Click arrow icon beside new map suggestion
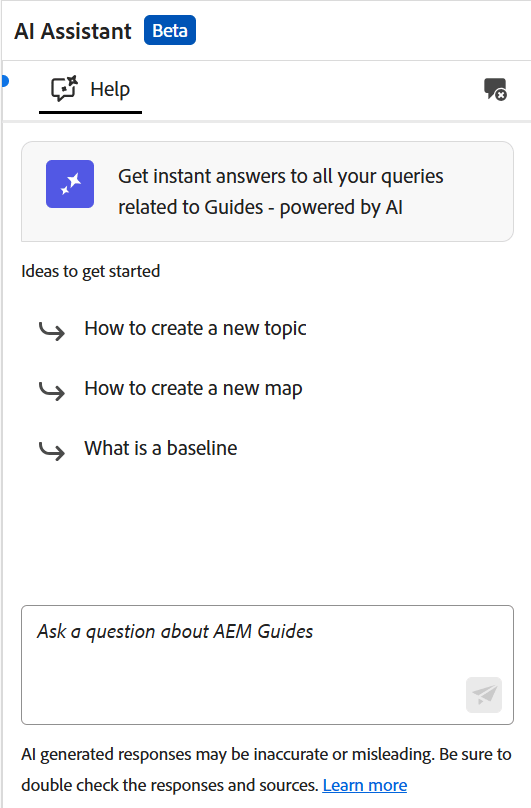 pyautogui.click(x=52, y=391)
